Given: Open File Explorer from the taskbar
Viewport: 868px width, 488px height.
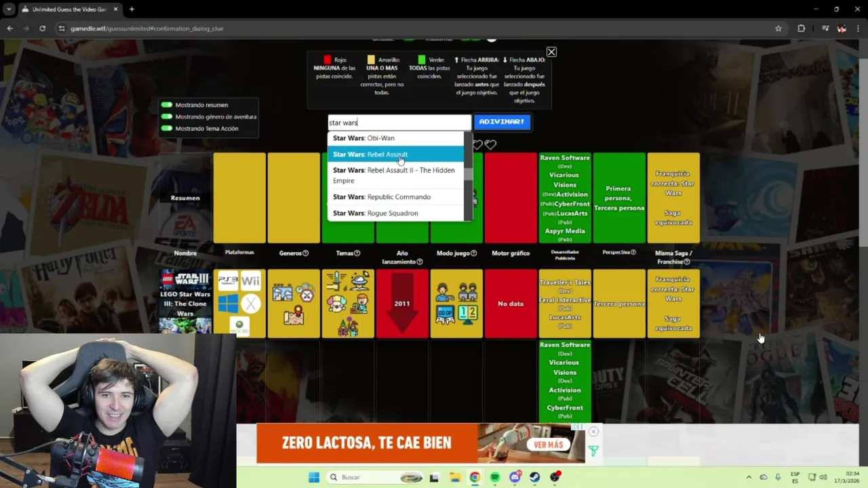Looking at the screenshot, I should tap(454, 477).
